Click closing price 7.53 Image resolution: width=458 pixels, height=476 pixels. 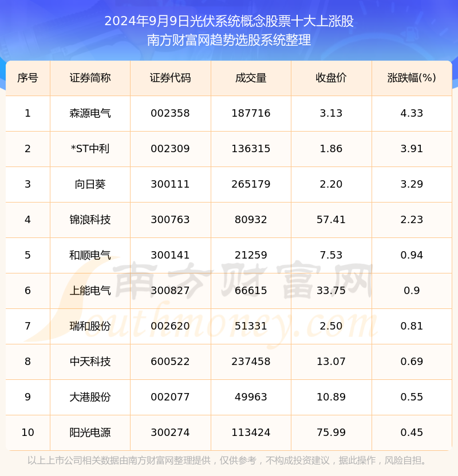[331, 255]
